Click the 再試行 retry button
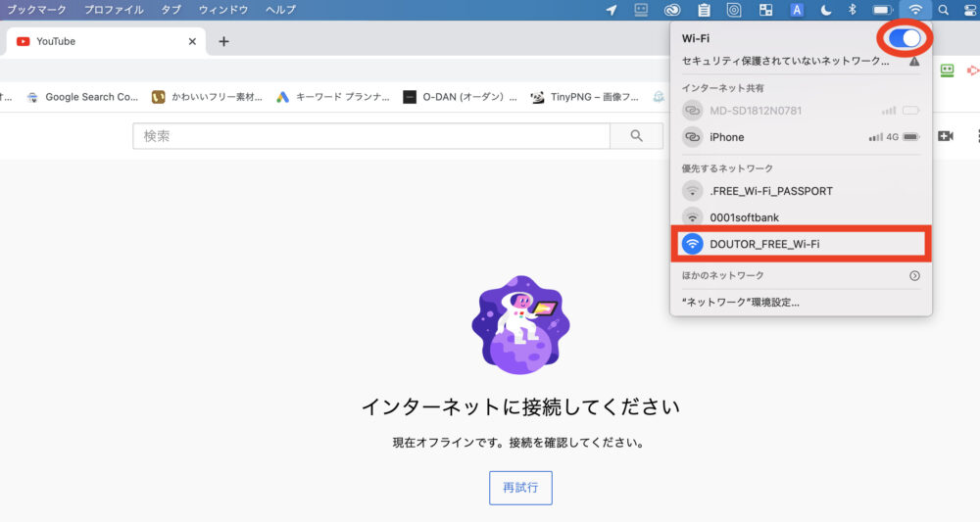980x522 pixels. pos(520,488)
